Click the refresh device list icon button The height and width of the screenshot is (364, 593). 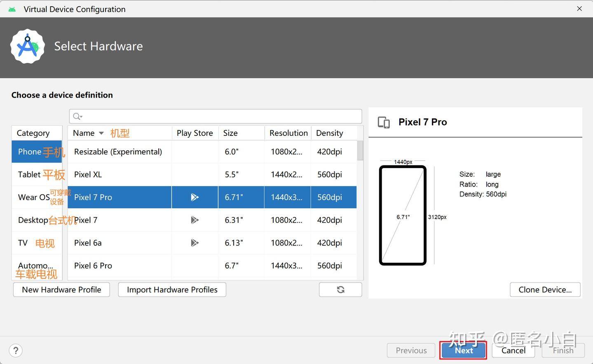coord(340,289)
